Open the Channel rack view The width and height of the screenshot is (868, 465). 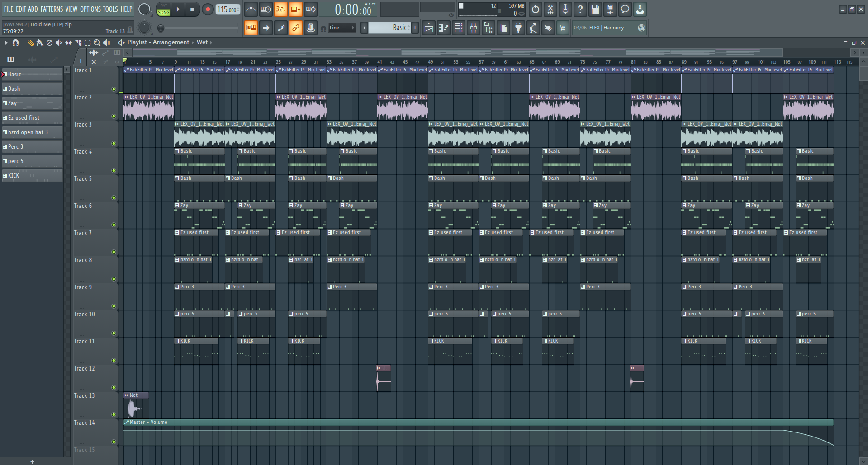point(459,28)
